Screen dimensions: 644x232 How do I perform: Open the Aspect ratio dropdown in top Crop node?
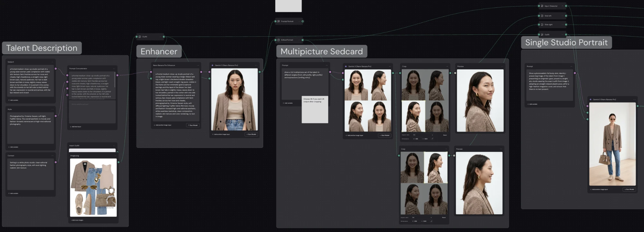point(423,135)
